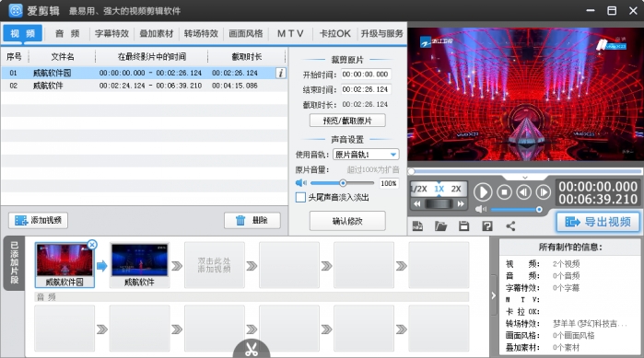
Task: Click the 导出视频 button
Action: [x=598, y=222]
